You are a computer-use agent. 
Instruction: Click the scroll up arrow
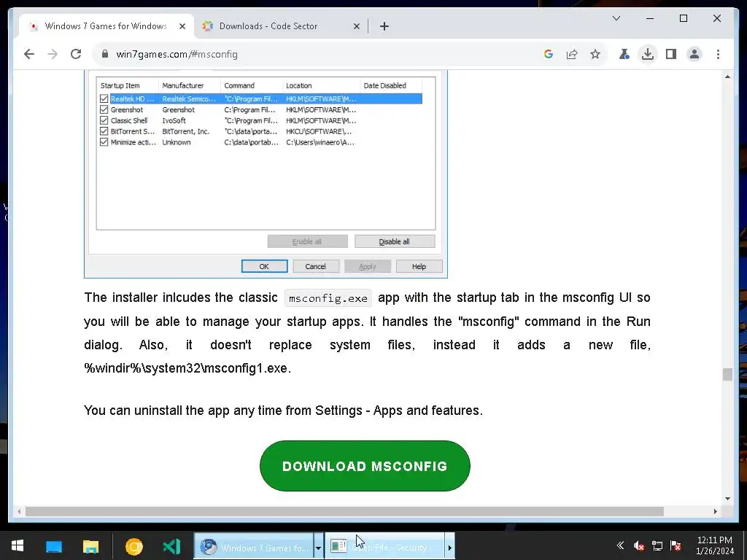click(x=727, y=77)
